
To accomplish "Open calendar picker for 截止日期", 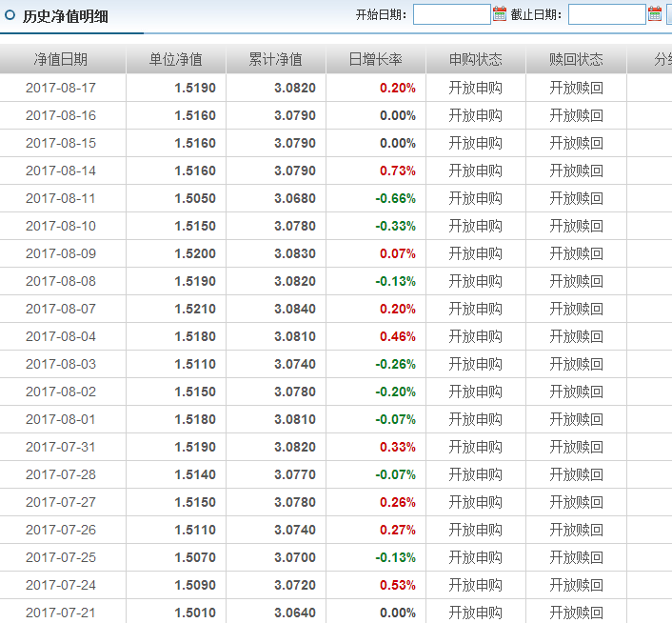I will point(655,14).
